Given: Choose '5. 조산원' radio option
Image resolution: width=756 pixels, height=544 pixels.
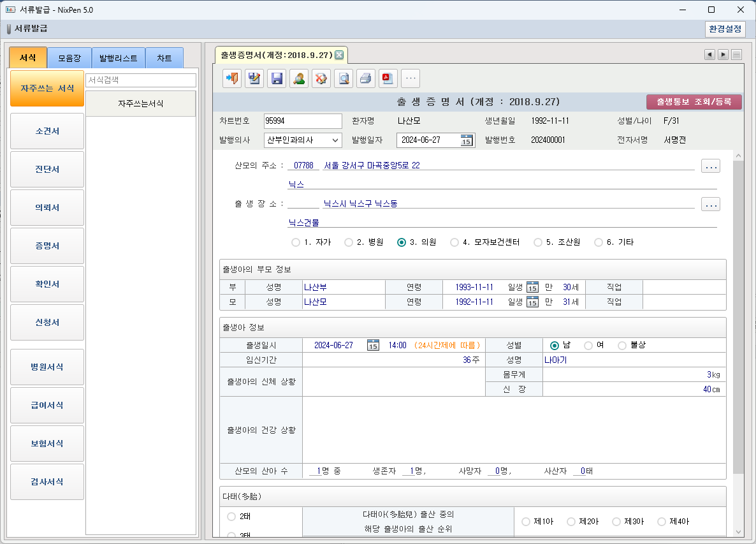Looking at the screenshot, I should [538, 242].
